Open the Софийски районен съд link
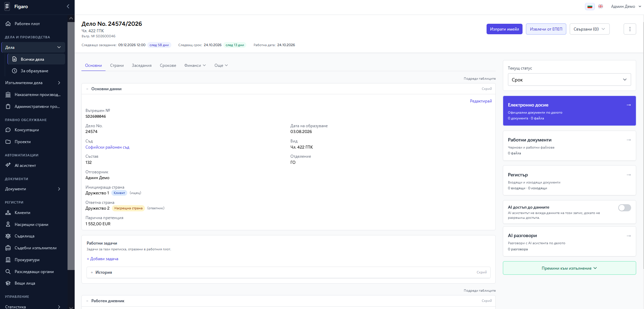Viewport: 644px width, 309px height. coord(107,147)
